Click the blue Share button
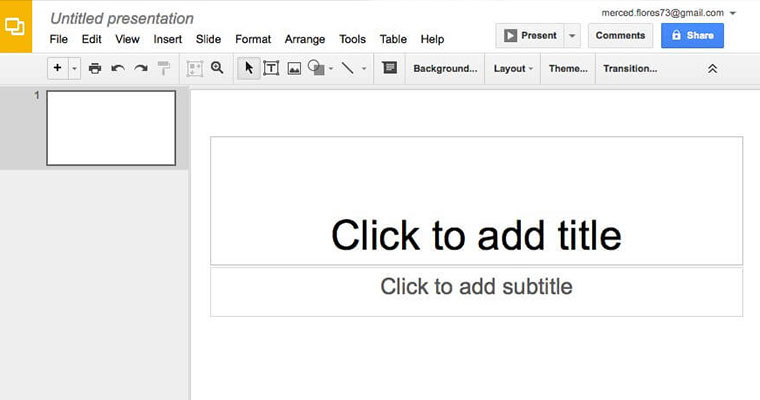Image resolution: width=760 pixels, height=400 pixels. (x=692, y=35)
